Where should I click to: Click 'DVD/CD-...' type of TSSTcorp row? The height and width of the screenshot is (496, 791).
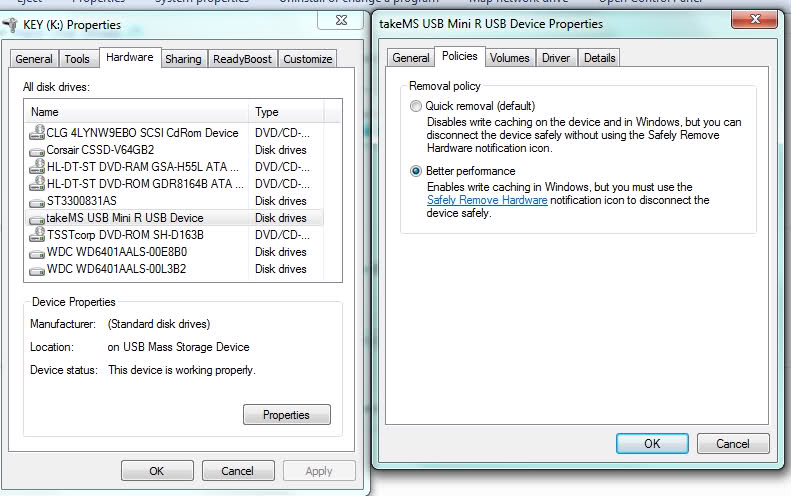(x=282, y=235)
